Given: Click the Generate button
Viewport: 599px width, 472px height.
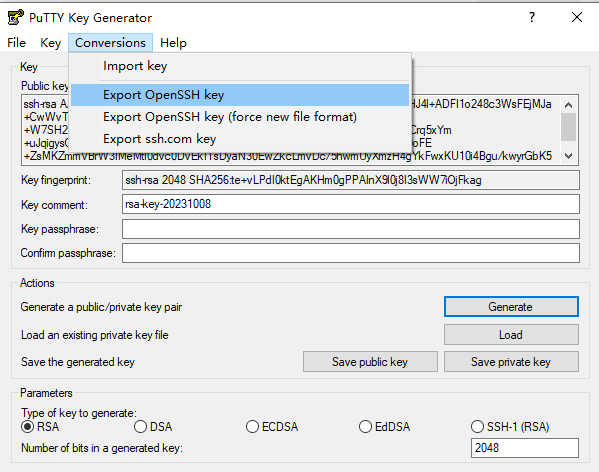Looking at the screenshot, I should point(511,307).
